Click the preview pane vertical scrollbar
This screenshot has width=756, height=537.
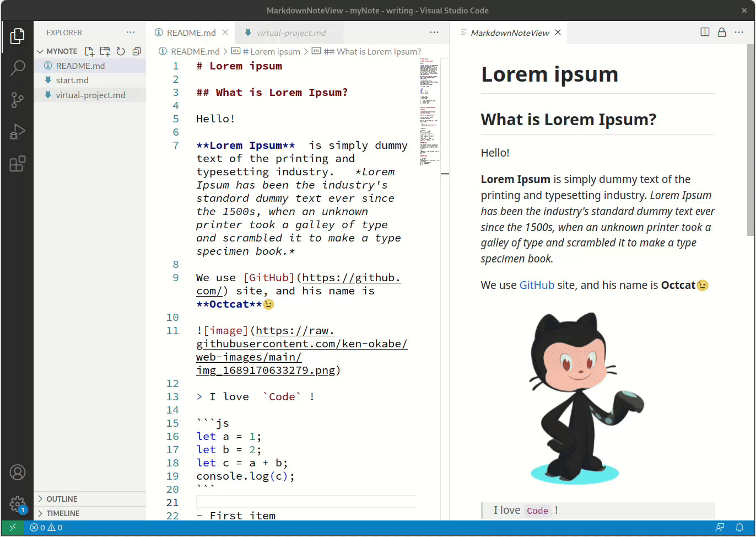point(750,141)
